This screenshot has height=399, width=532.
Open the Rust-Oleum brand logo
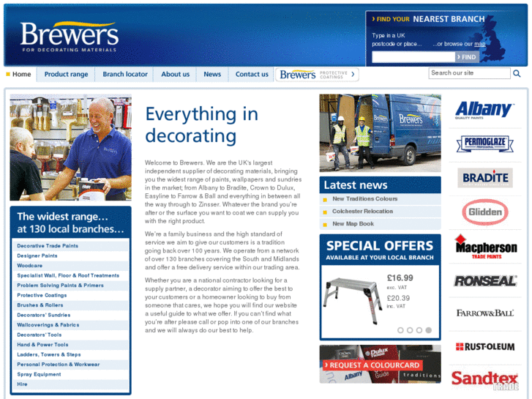point(485,347)
